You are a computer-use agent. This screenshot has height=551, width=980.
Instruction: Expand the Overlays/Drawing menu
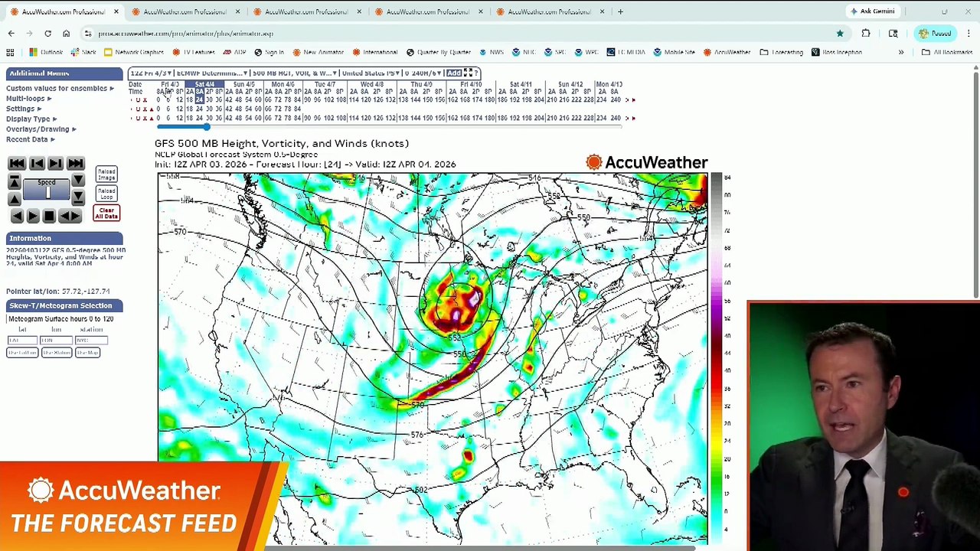[x=41, y=129]
